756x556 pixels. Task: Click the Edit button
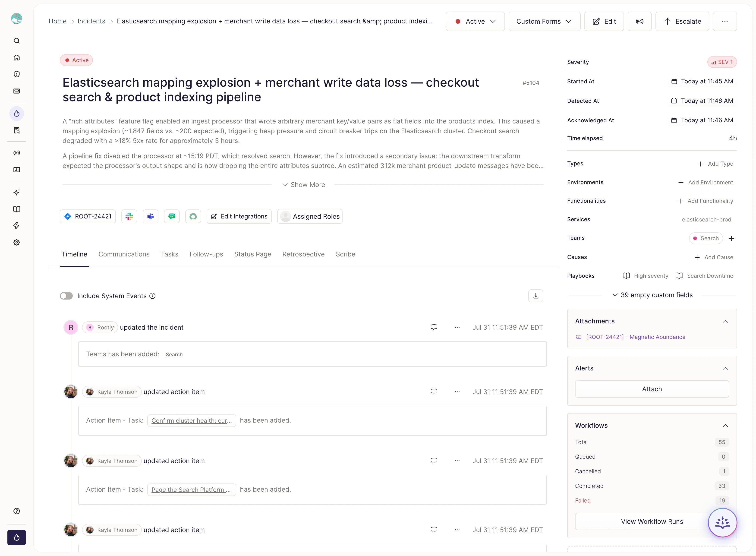pos(604,21)
